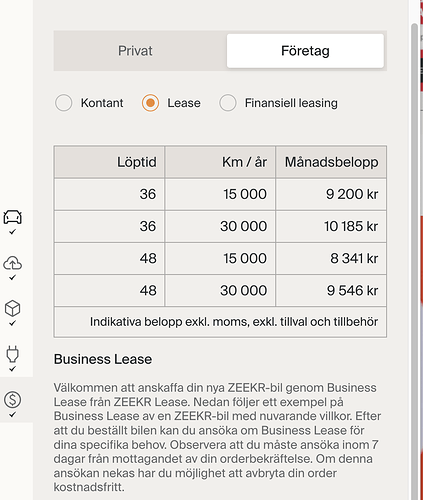Select the 8 341 kr lease row
Screen dimensions: 423x500
pyautogui.click(x=220, y=258)
